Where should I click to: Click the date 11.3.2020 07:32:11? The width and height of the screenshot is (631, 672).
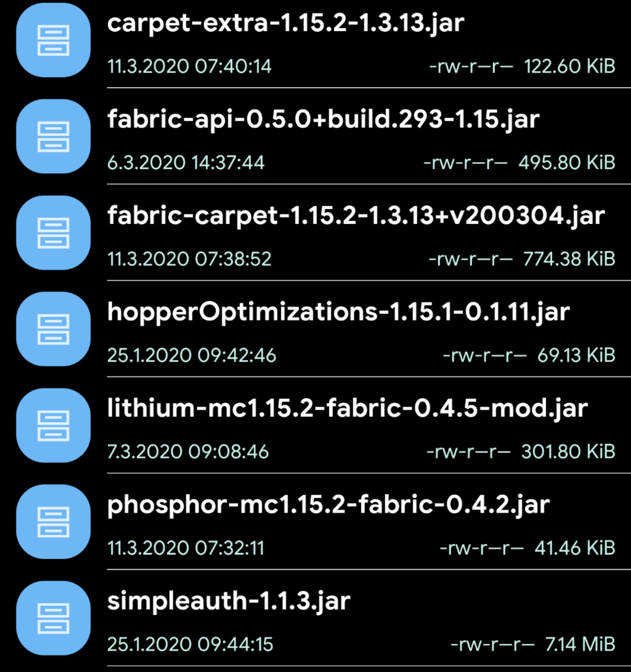point(185,548)
